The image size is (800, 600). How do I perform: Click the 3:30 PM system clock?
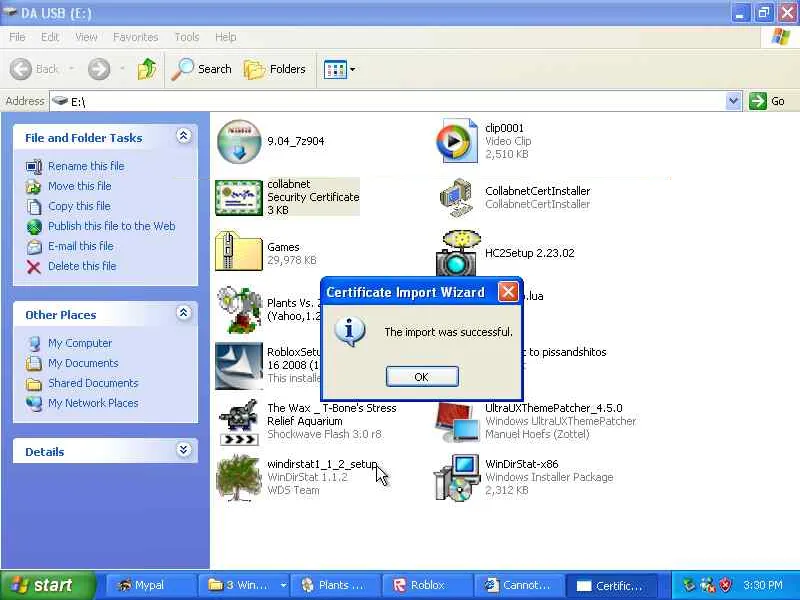[x=763, y=585]
